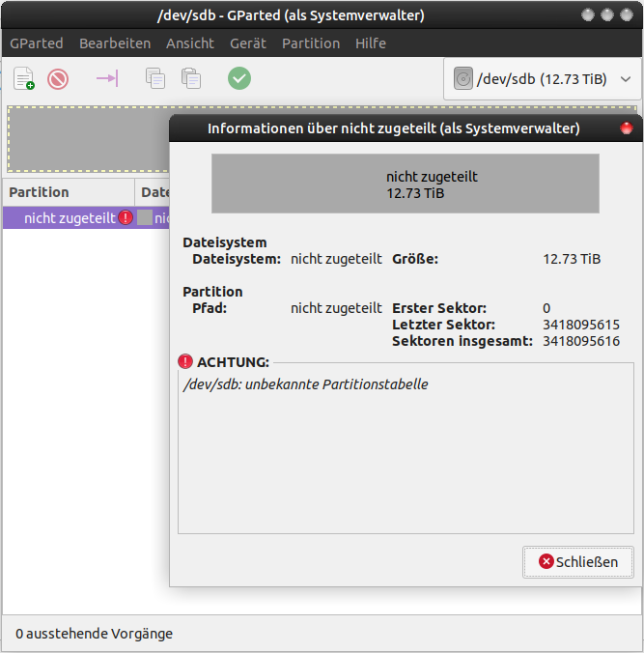Close the Informationen dialog via red button
The width and height of the screenshot is (644, 653).
(x=627, y=128)
